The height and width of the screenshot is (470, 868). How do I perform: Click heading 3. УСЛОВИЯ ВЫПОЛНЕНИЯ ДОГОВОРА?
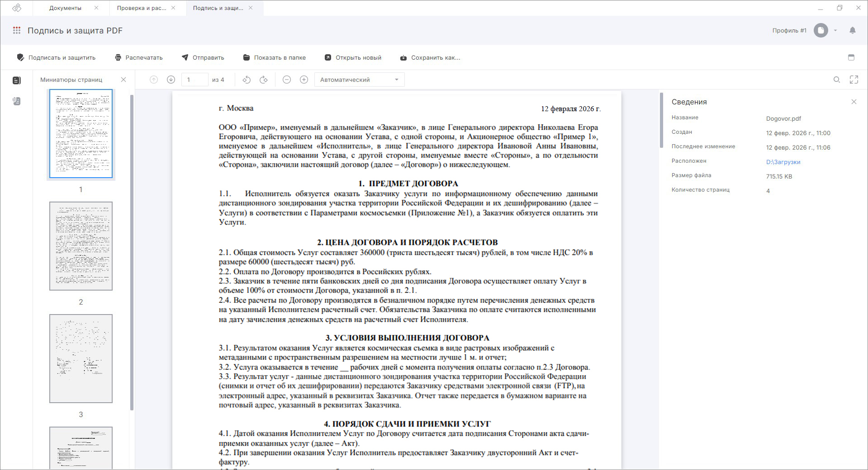(408, 338)
